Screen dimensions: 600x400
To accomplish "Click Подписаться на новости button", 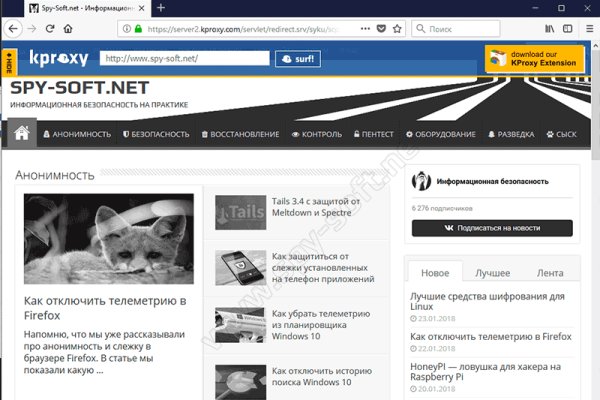I will [x=492, y=228].
